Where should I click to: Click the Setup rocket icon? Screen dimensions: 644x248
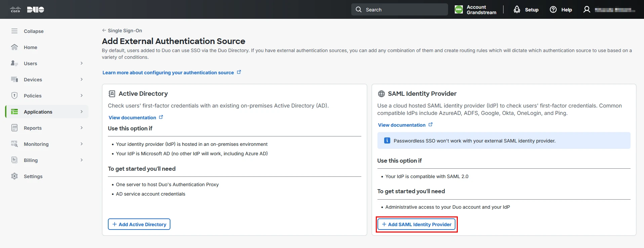(x=517, y=9)
